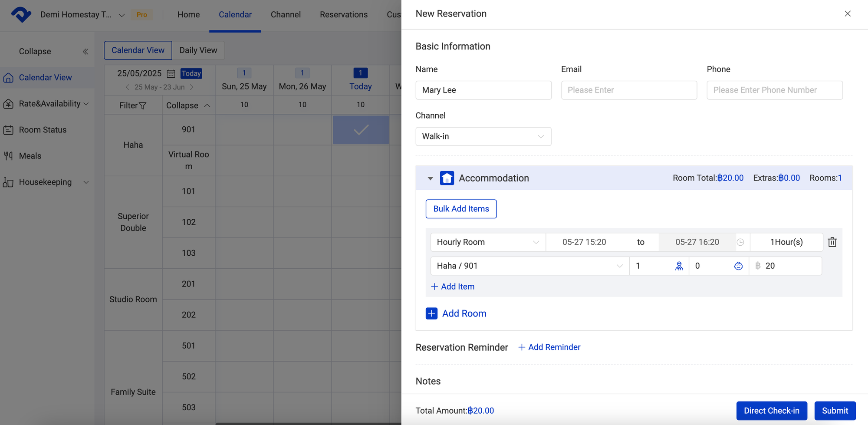The height and width of the screenshot is (425, 868).
Task: Open the Walk-in channel dropdown
Action: (483, 136)
